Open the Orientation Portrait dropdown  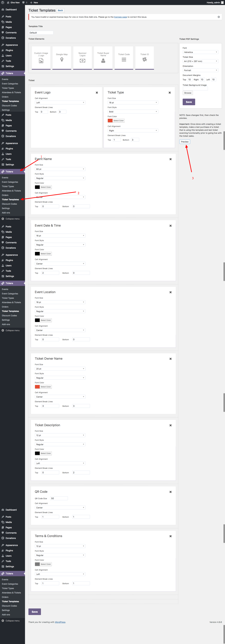[x=201, y=70]
